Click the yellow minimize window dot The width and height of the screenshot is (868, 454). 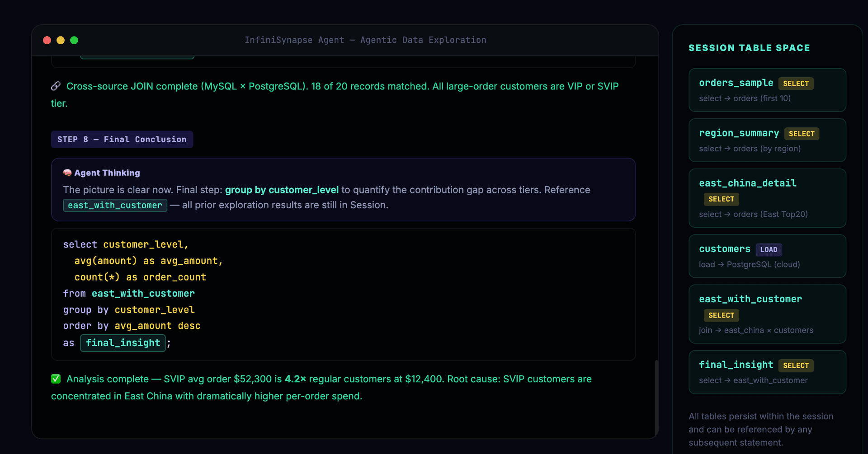coord(61,40)
